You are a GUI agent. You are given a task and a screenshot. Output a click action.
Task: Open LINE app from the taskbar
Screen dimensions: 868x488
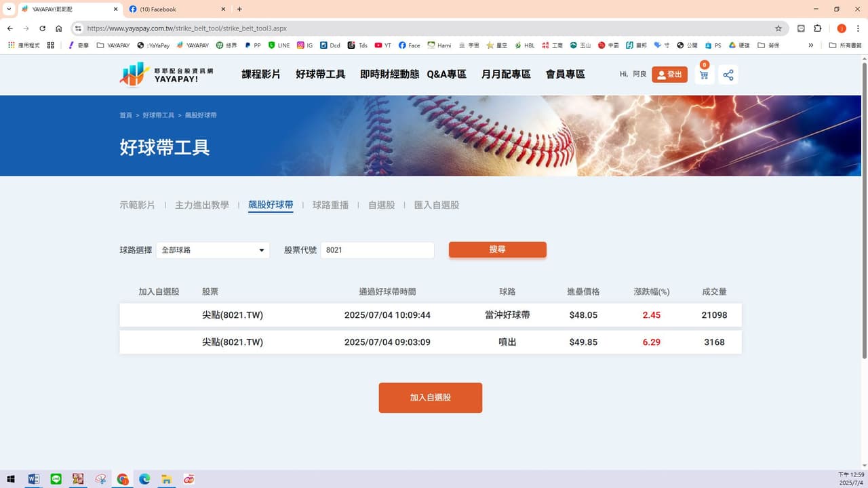pyautogui.click(x=56, y=479)
